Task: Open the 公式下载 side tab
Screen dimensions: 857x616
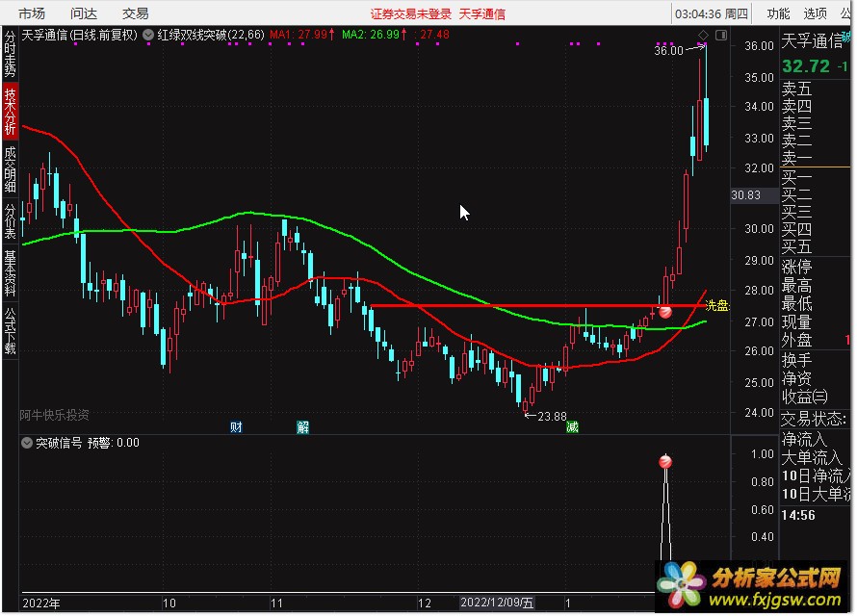Action: click(x=11, y=331)
